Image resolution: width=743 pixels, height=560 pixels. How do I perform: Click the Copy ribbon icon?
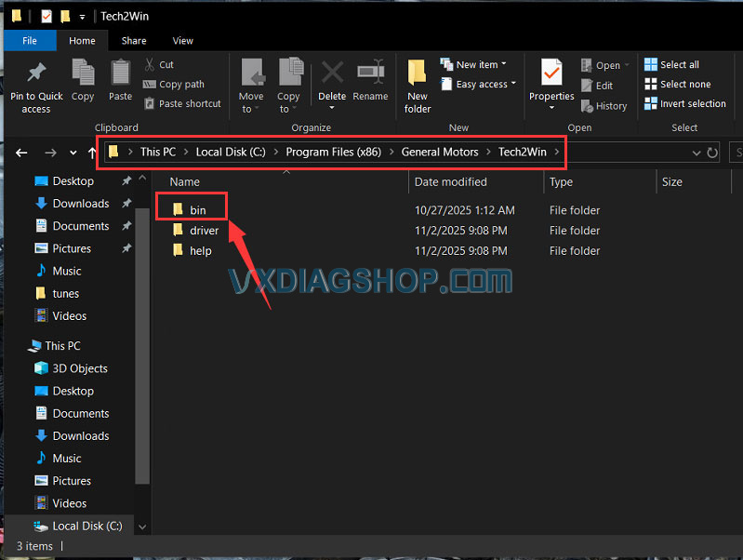point(83,72)
